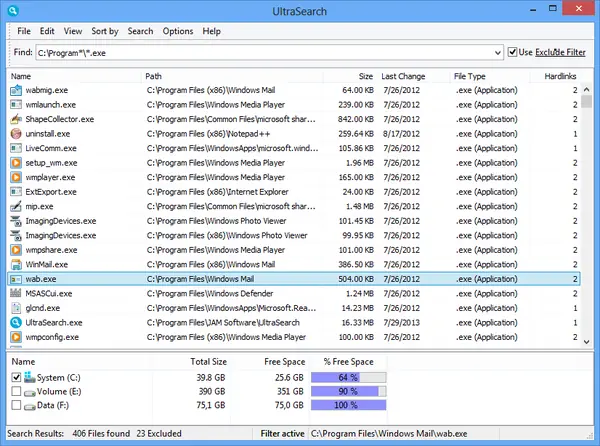Uncheck the System (C:) drive checkbox
The width and height of the screenshot is (600, 446).
tap(16, 377)
